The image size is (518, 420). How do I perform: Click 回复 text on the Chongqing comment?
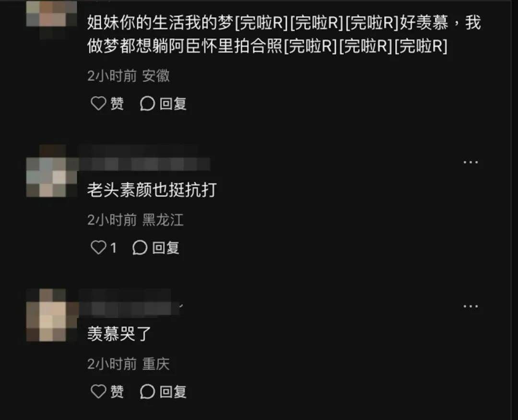[173, 392]
